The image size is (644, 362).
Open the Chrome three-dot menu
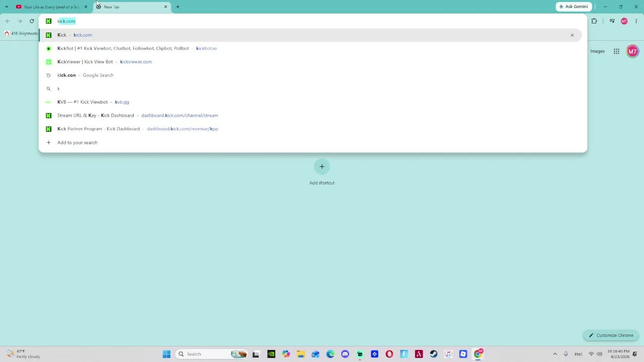click(636, 21)
